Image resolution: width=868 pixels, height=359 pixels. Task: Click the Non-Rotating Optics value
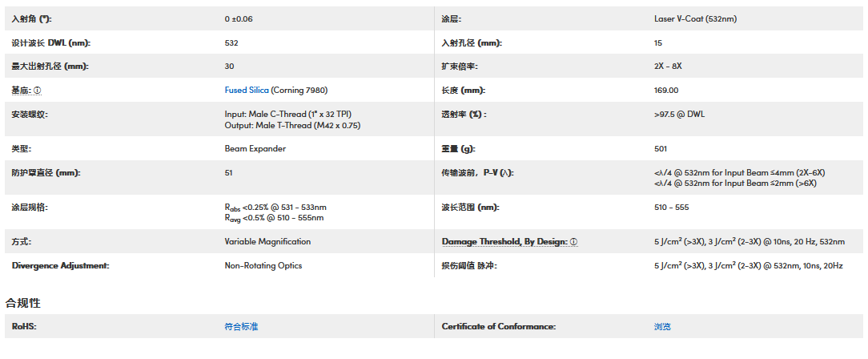(263, 265)
